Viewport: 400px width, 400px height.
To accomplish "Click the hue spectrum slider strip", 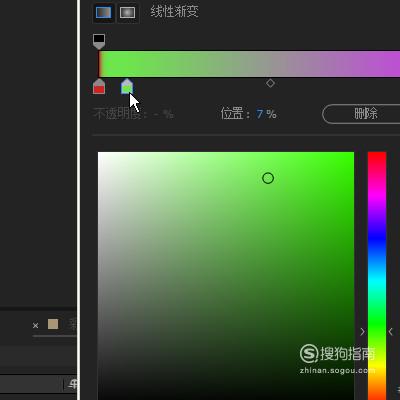I will click(377, 276).
